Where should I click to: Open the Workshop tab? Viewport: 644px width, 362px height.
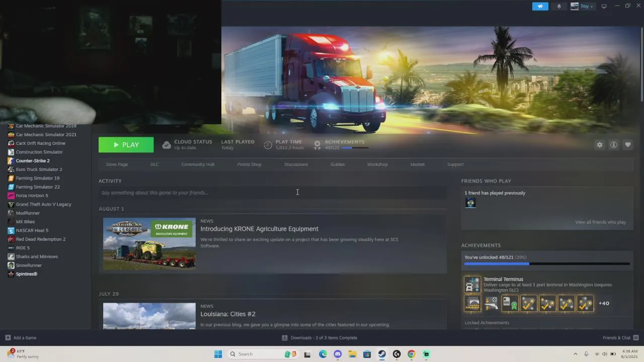[x=377, y=164]
